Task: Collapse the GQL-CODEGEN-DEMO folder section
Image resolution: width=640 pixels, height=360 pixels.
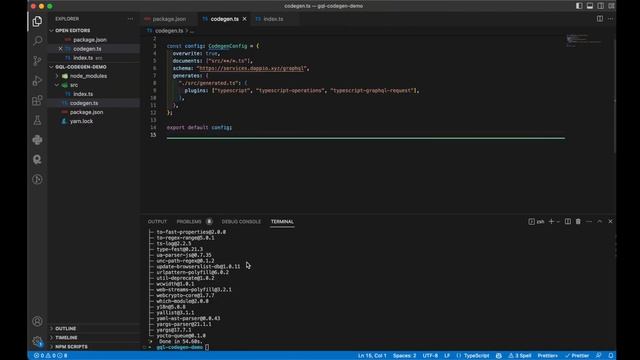Action: [x=81, y=67]
